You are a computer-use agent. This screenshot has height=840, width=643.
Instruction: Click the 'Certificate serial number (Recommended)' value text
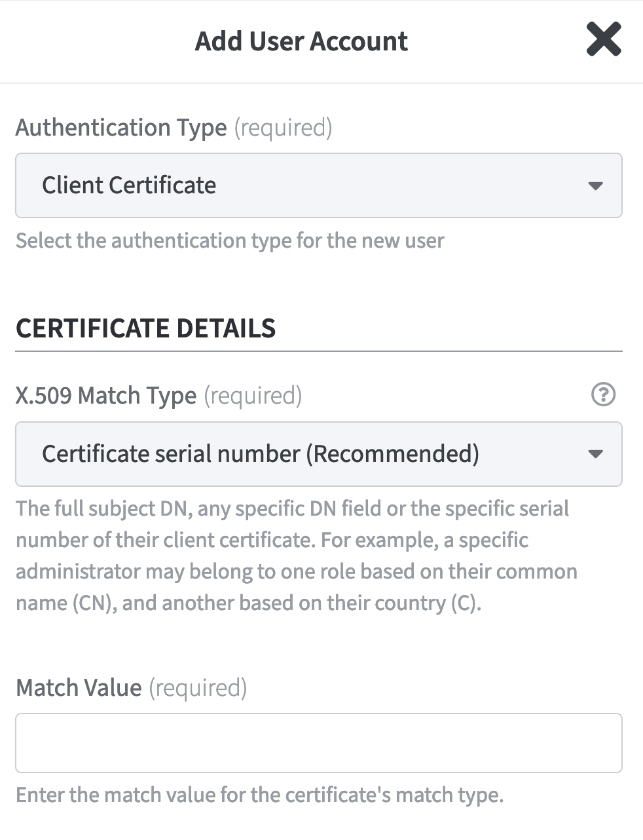pyautogui.click(x=260, y=454)
